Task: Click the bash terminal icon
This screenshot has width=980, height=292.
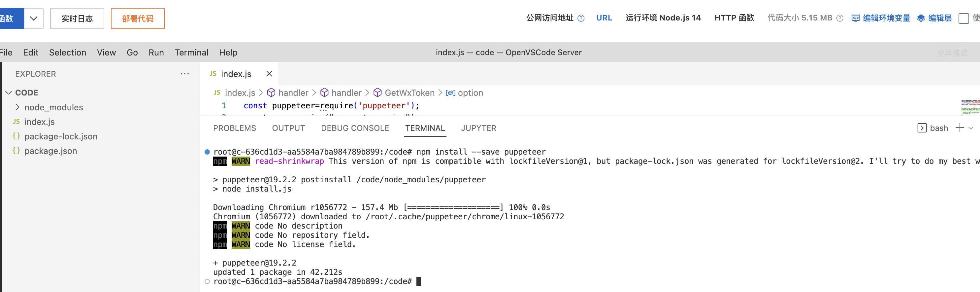Action: (x=922, y=128)
